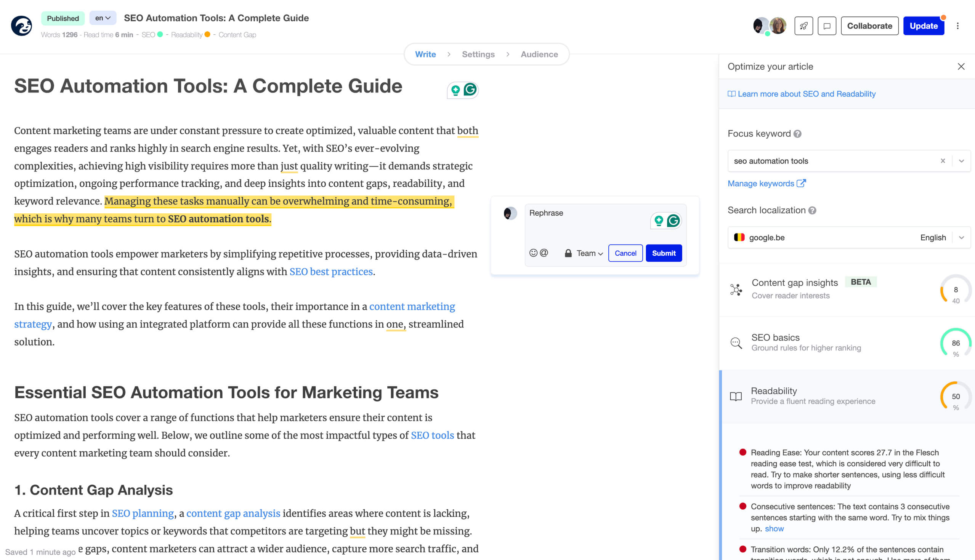Go to the Audience tab
Image resolution: width=975 pixels, height=560 pixels.
click(x=539, y=54)
